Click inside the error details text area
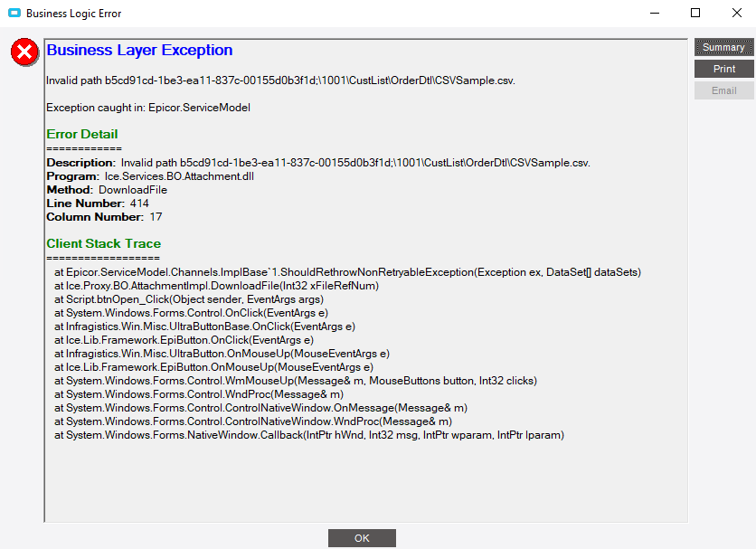The height and width of the screenshot is (549, 756). click(362, 479)
